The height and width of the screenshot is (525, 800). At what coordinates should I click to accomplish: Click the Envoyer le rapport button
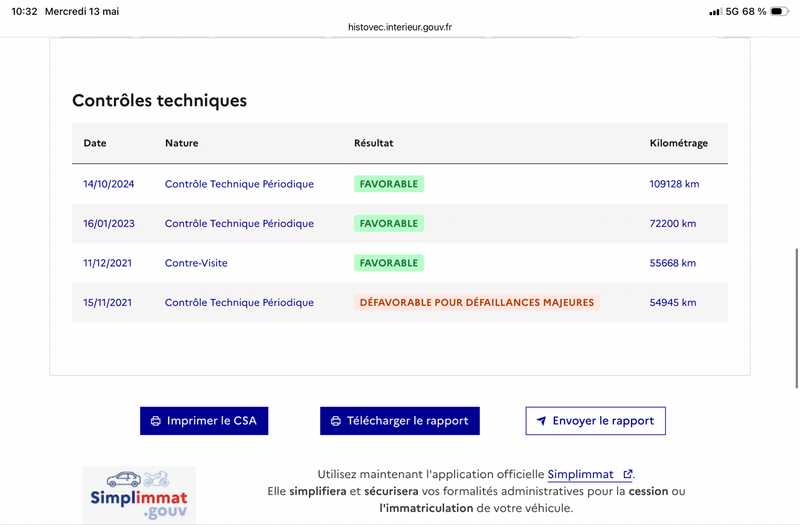(x=595, y=421)
